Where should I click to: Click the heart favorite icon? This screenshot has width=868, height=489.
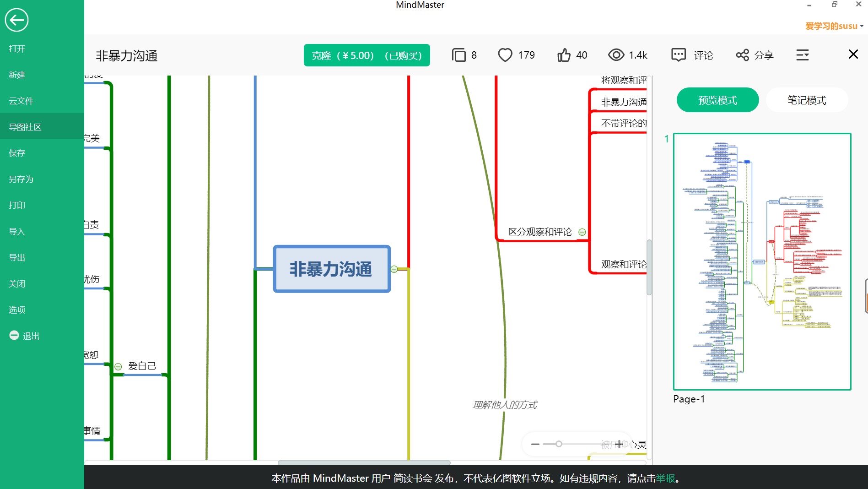pyautogui.click(x=505, y=55)
